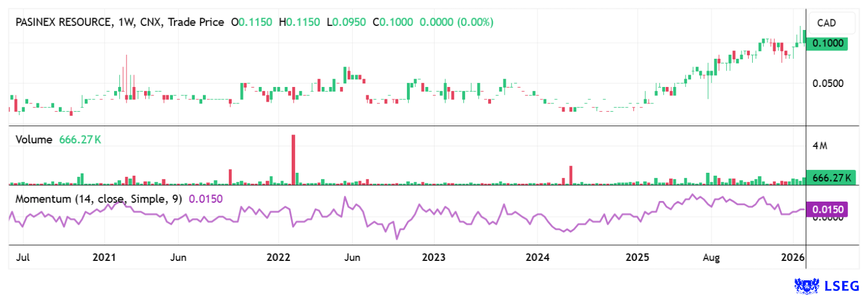Image resolution: width=868 pixels, height=295 pixels.
Task: Change the 1W interval in chart header
Action: coord(126,22)
